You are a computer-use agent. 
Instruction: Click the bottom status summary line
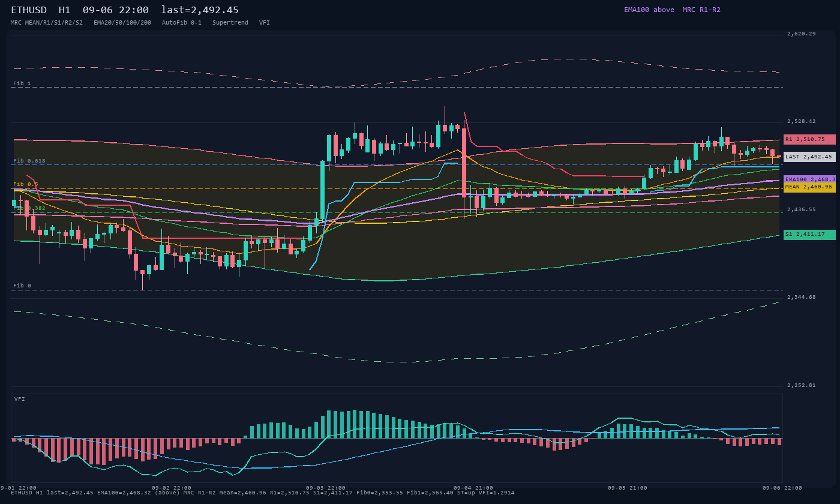tap(263, 493)
